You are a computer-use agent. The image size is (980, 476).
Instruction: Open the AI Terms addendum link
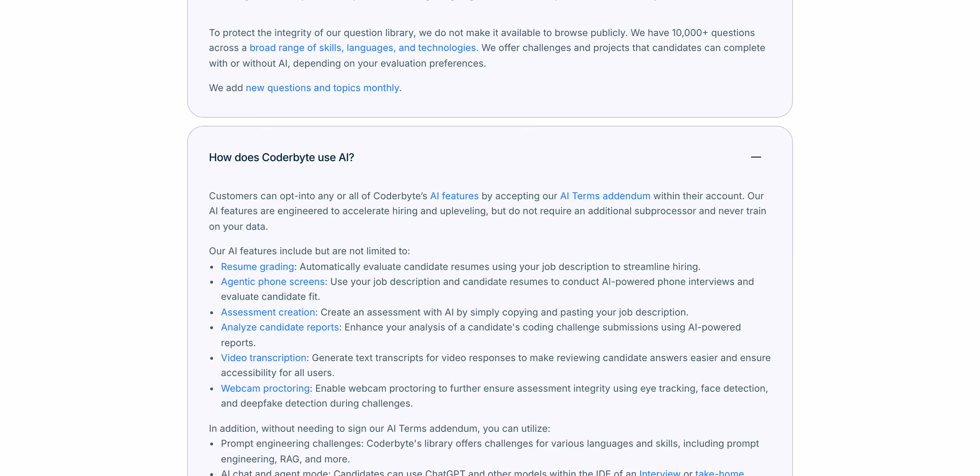(605, 196)
